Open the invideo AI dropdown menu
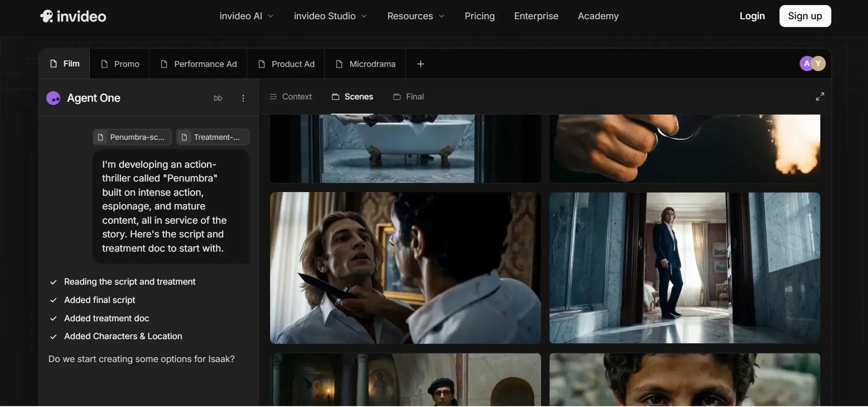 click(246, 16)
